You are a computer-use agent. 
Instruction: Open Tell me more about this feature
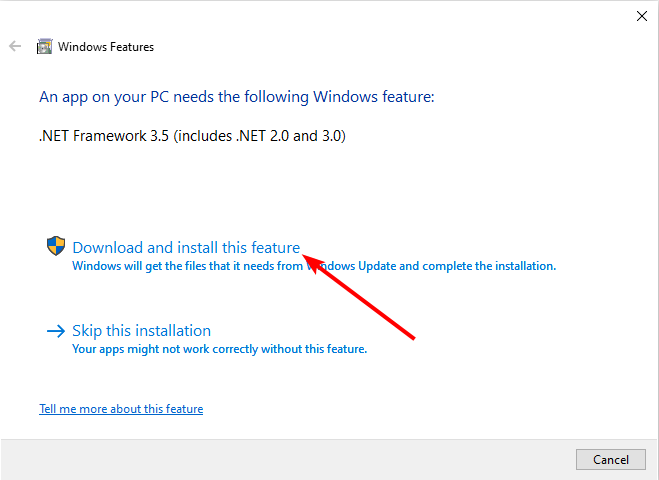pos(121,409)
